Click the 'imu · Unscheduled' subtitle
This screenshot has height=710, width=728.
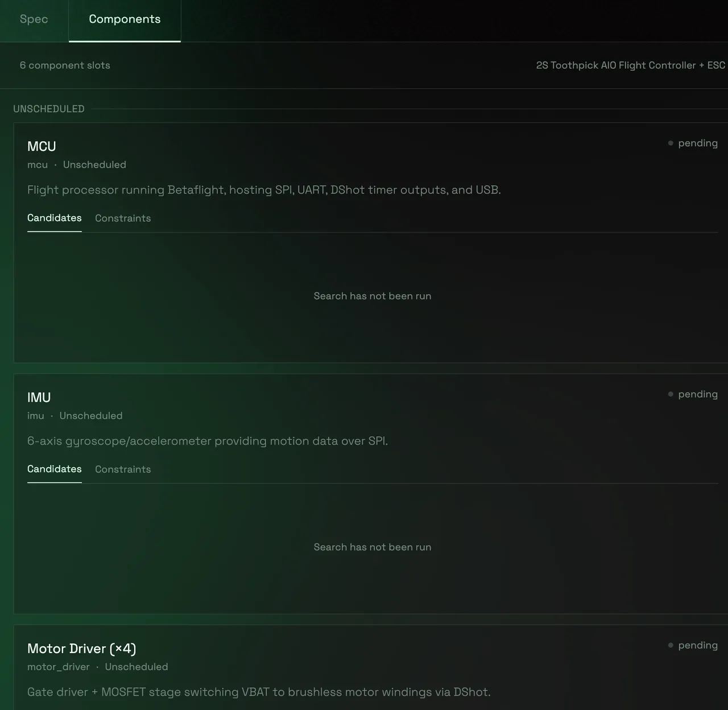[75, 415]
